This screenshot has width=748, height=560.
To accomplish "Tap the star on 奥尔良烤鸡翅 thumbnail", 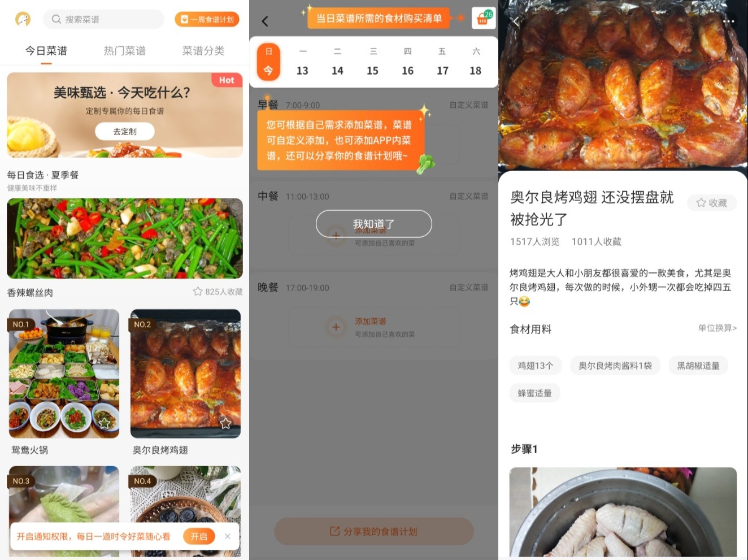I will 225,423.
